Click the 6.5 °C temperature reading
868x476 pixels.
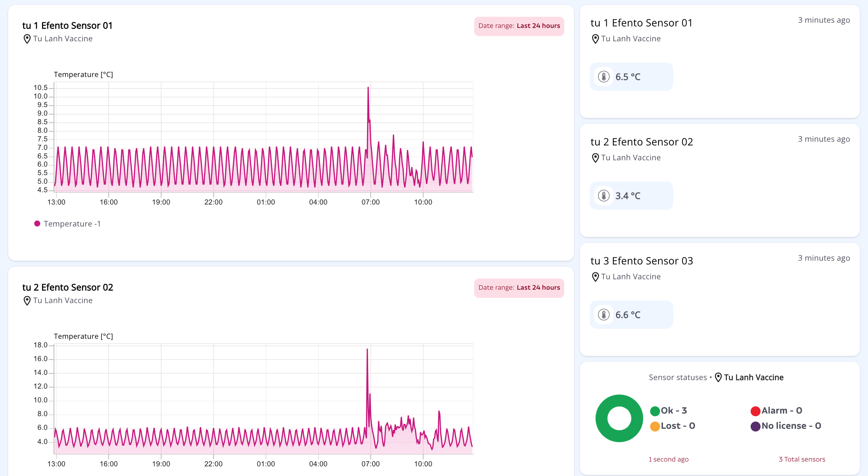(628, 77)
